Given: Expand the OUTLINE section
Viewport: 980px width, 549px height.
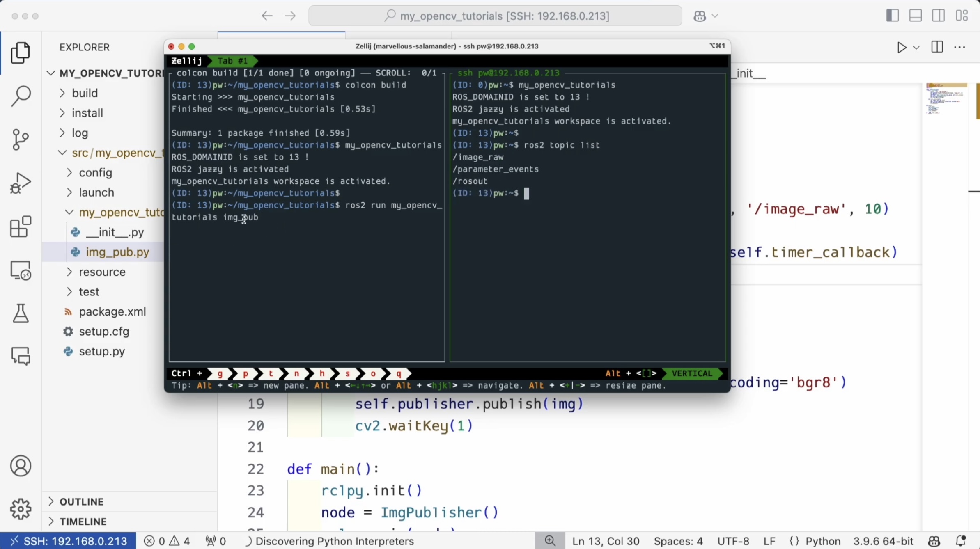Looking at the screenshot, I should point(81,502).
